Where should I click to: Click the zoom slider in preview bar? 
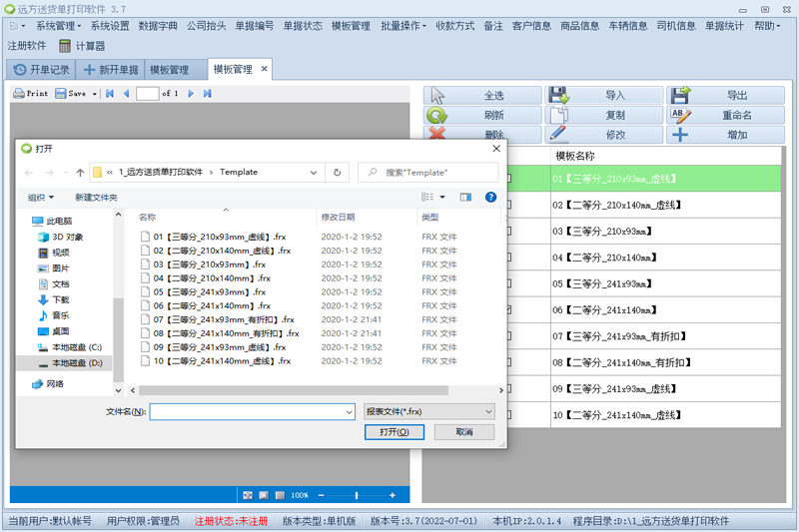pyautogui.click(x=356, y=495)
